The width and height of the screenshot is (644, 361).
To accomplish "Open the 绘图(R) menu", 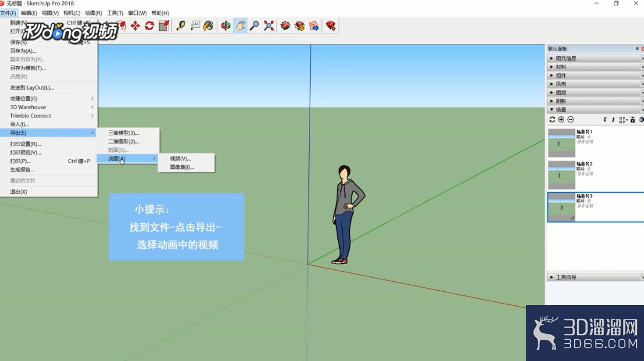I will (x=93, y=13).
